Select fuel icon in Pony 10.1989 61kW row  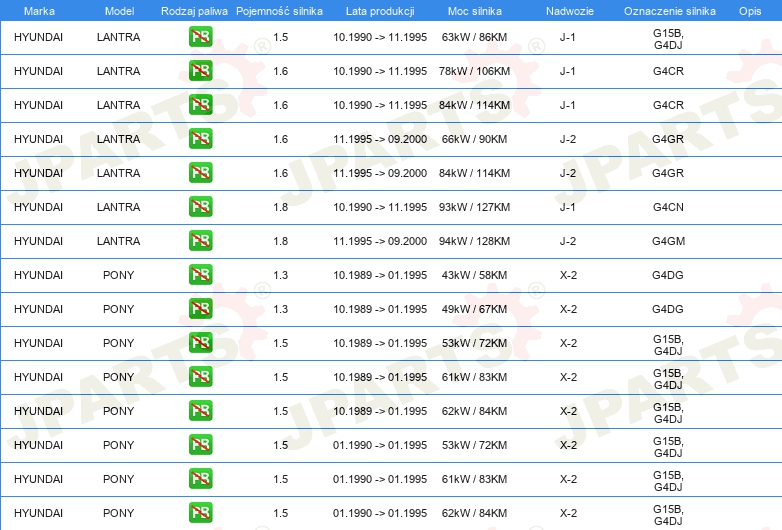coord(200,376)
